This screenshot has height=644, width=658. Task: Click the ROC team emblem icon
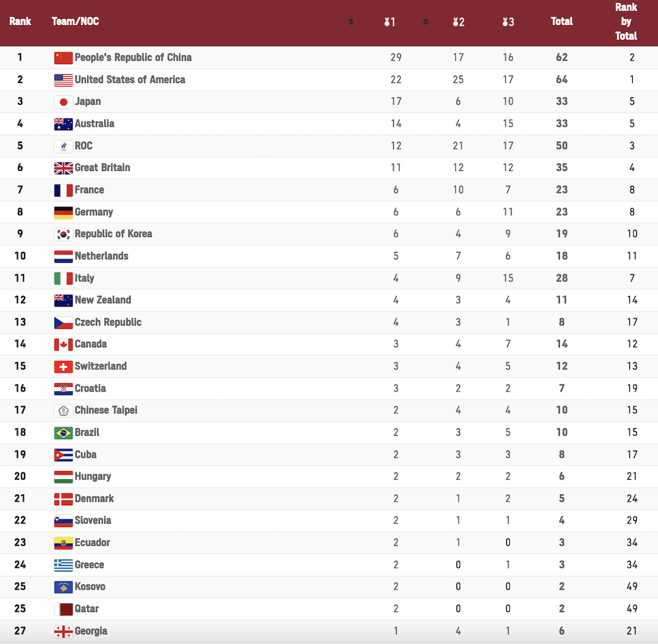point(63,146)
